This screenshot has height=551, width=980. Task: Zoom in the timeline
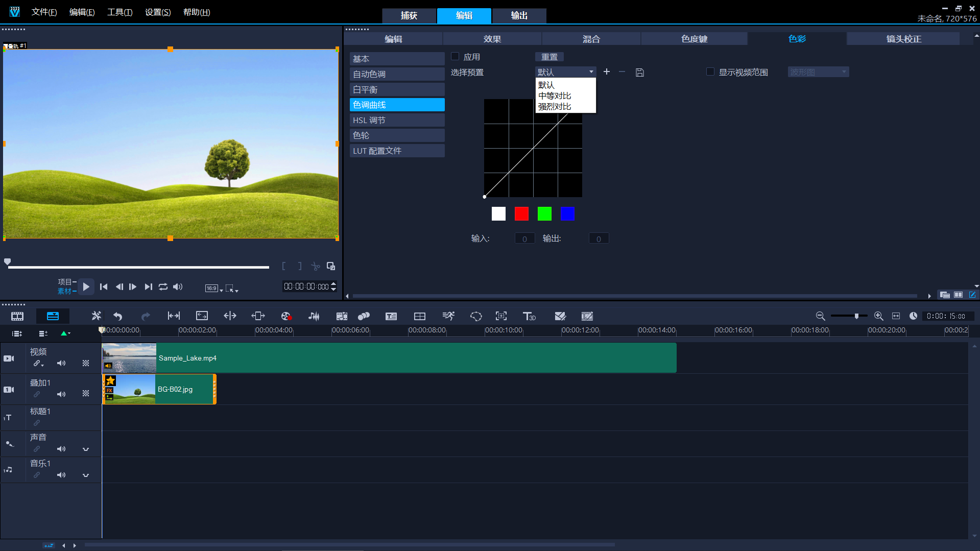point(878,316)
